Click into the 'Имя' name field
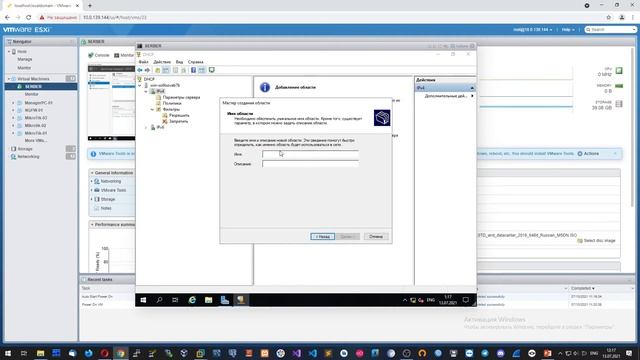This screenshot has width=640, height=360. (x=310, y=154)
